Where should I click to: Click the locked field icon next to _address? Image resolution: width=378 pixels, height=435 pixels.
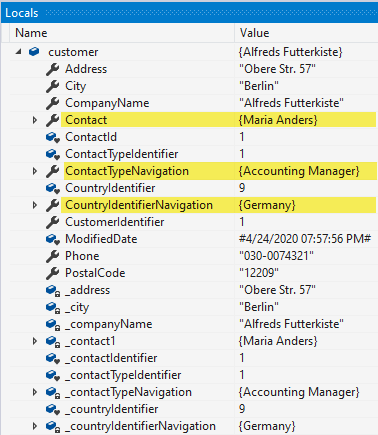click(53, 290)
